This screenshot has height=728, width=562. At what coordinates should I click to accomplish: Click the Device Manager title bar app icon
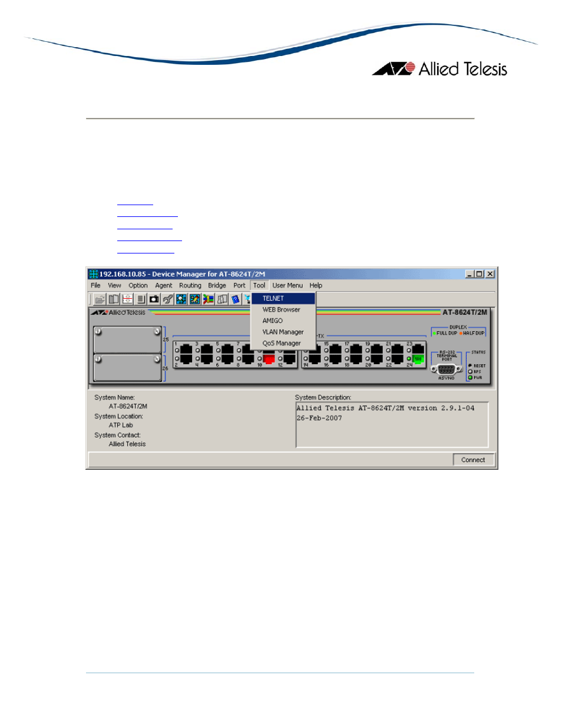click(93, 274)
